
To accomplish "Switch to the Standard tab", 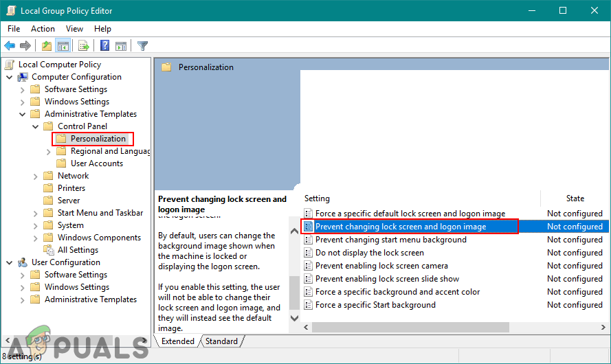I will (x=221, y=341).
